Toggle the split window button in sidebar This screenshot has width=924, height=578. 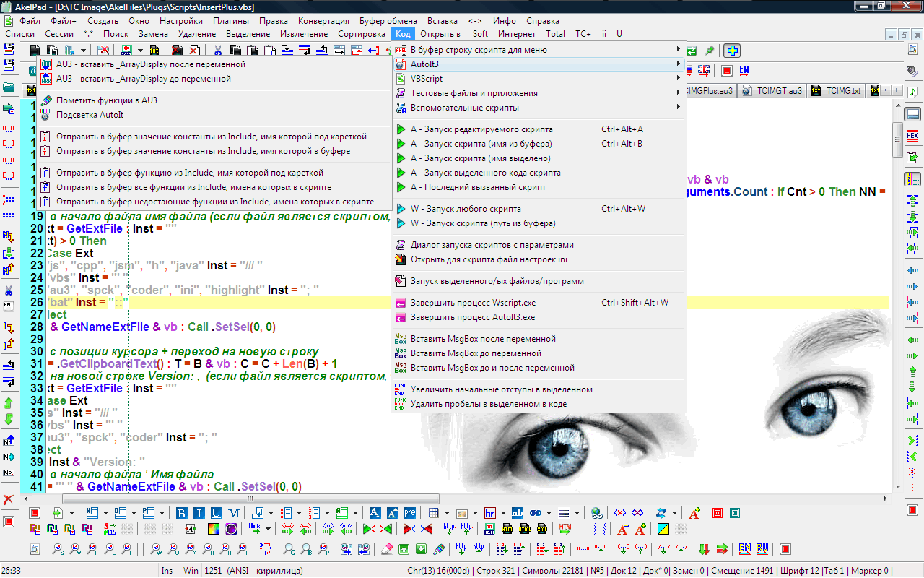click(x=912, y=114)
